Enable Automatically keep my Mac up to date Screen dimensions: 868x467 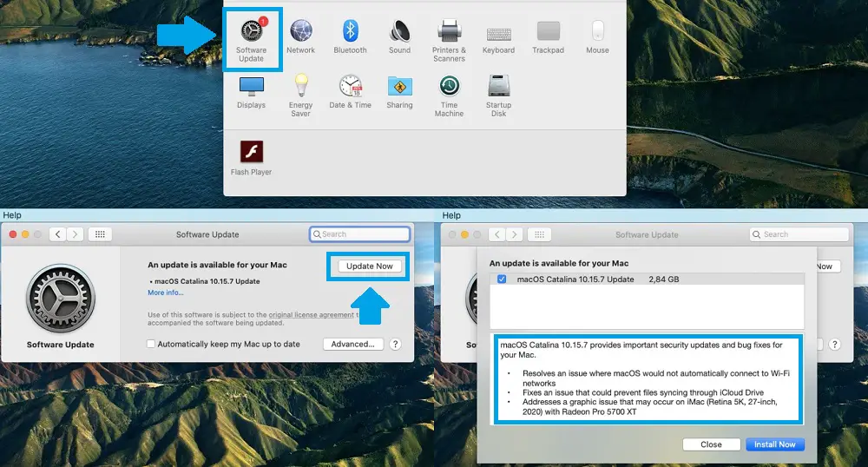(151, 345)
